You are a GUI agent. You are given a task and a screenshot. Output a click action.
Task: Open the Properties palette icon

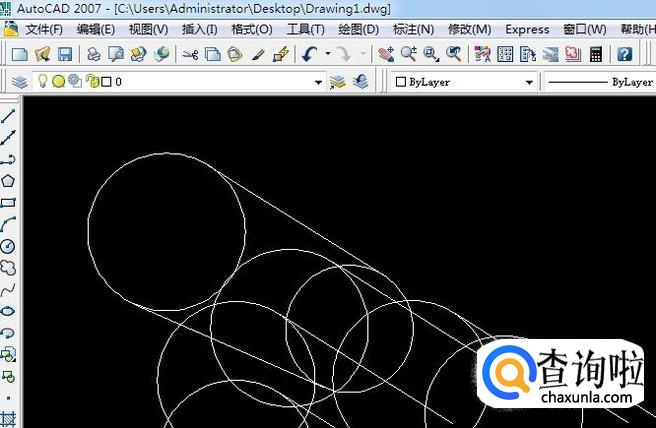pos(482,54)
